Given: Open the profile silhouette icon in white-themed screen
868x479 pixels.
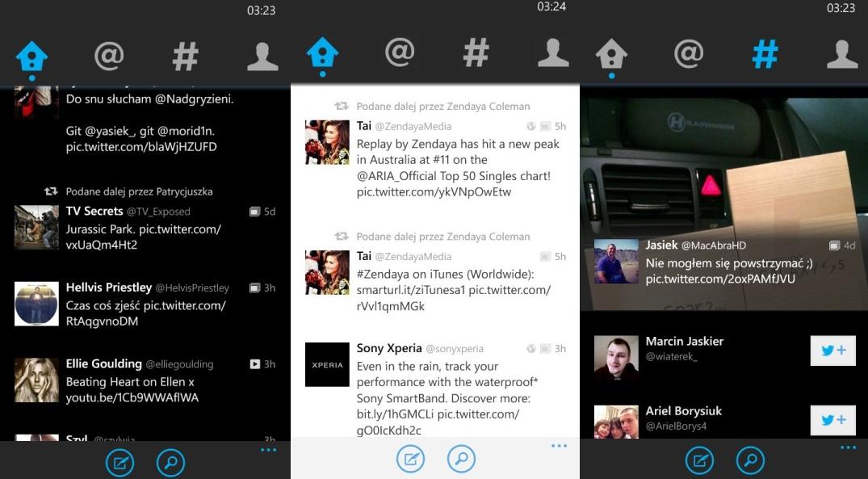Looking at the screenshot, I should (553, 53).
